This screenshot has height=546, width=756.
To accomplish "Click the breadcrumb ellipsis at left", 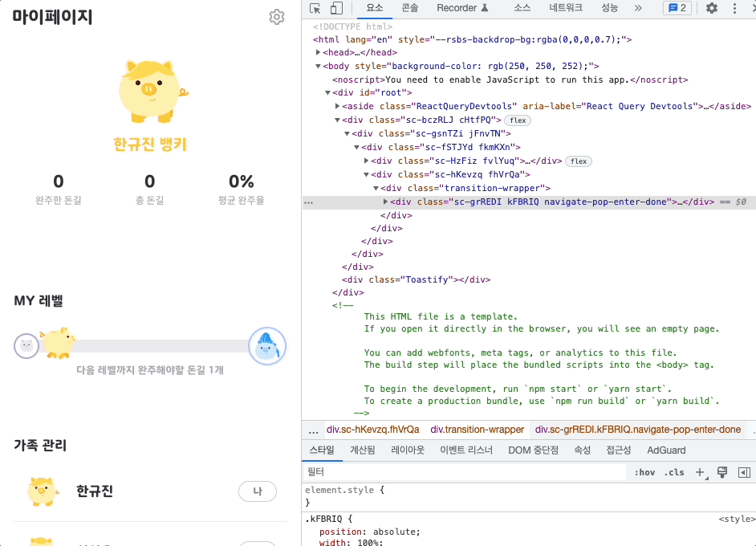I will 313,430.
